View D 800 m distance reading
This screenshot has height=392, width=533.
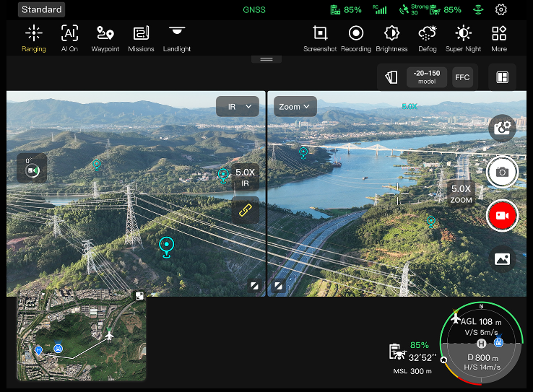coord(482,357)
